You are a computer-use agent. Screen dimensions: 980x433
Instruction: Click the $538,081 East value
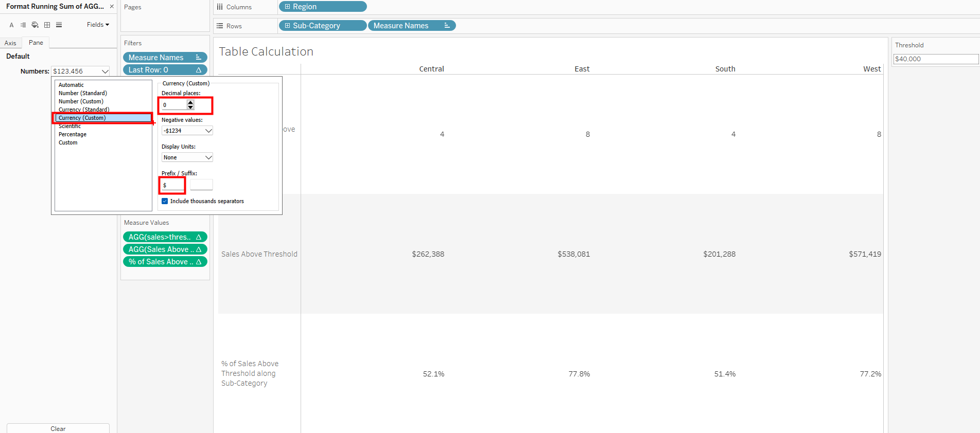tap(574, 254)
